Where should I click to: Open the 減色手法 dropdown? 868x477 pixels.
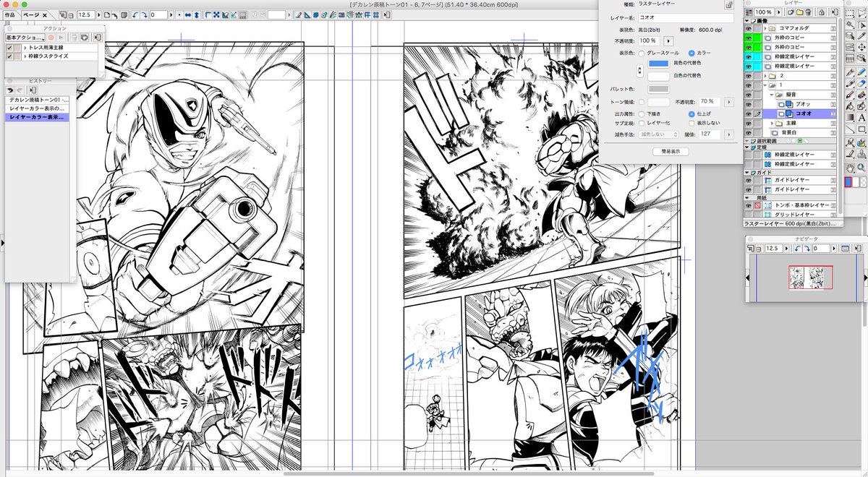(x=659, y=134)
